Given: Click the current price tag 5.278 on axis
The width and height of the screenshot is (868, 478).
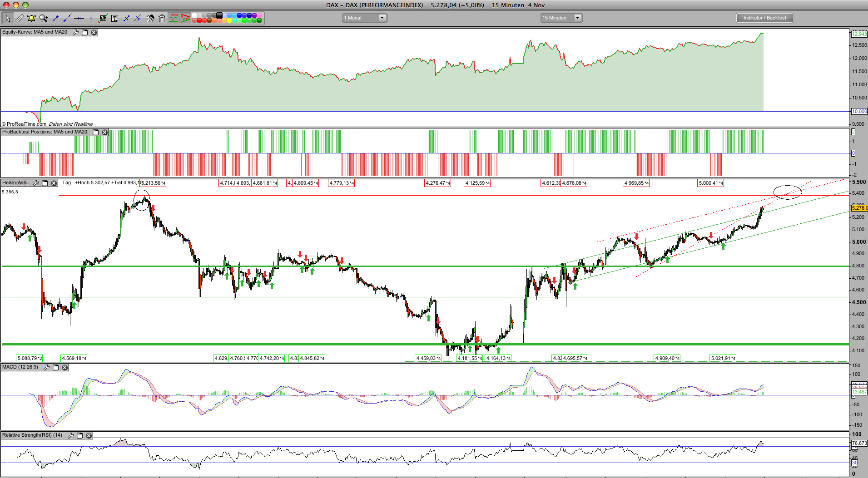Looking at the screenshot, I should (x=859, y=208).
